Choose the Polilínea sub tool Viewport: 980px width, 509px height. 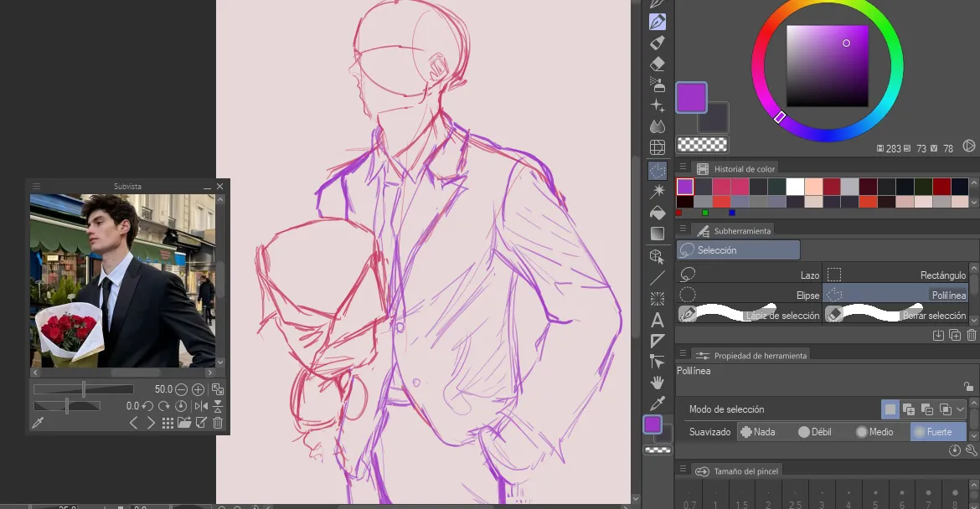(x=895, y=295)
